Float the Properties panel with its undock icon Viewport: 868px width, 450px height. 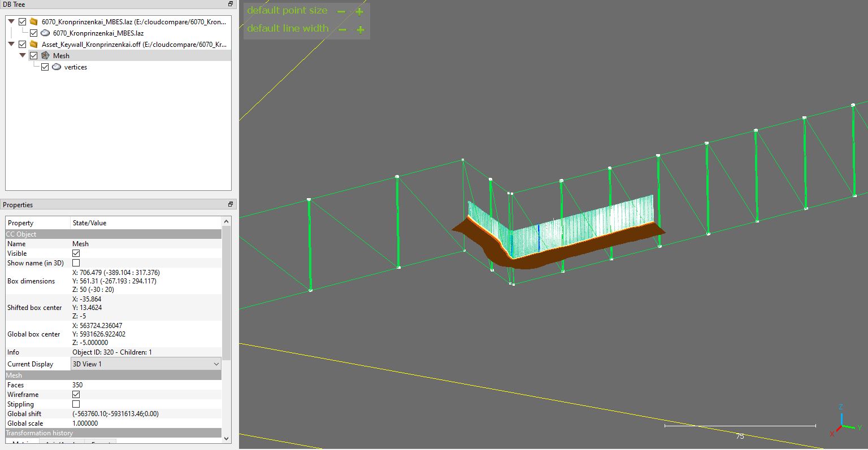[230, 204]
